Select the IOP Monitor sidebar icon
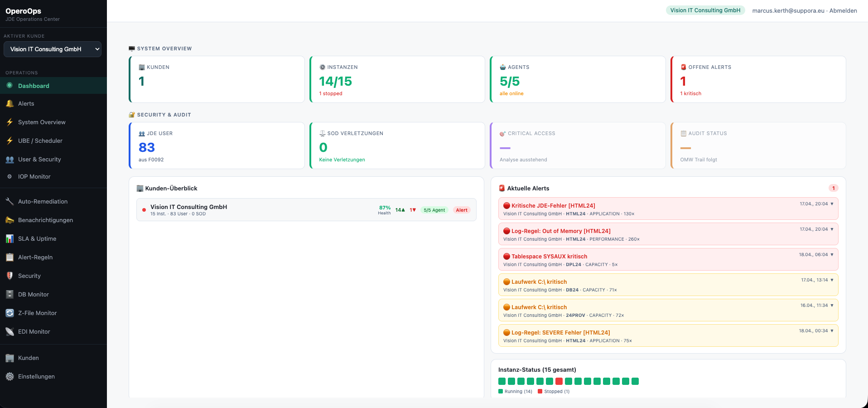Screen dimensions: 868x408 click(9, 176)
